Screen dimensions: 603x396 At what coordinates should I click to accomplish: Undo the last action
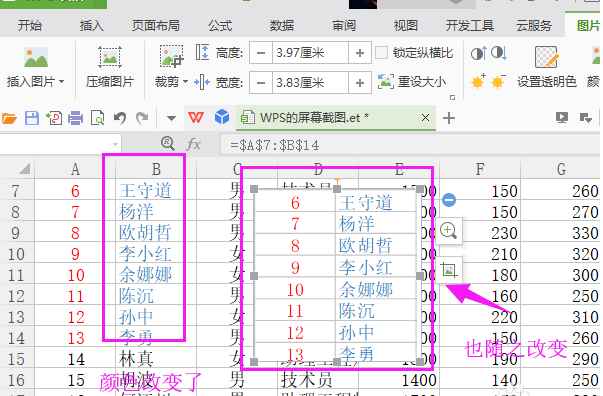pos(120,118)
